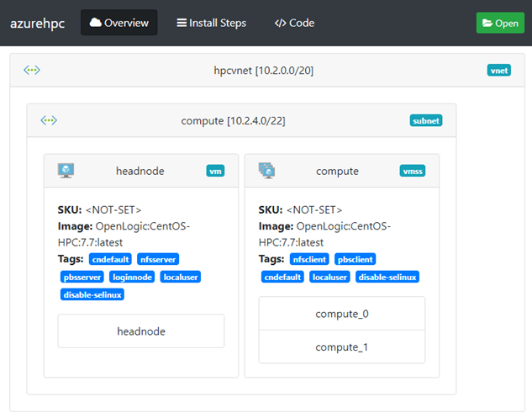Select the compute_0 instance item
This screenshot has height=418, width=532.
click(341, 314)
